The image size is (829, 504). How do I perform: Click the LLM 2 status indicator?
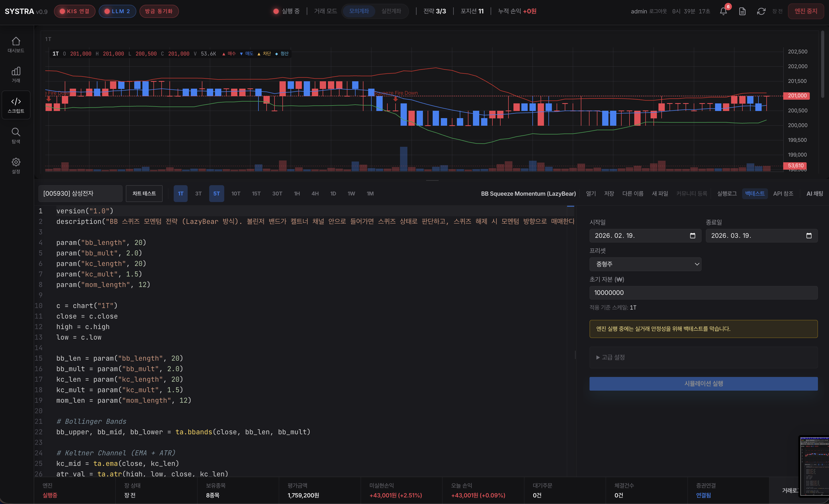tap(117, 11)
